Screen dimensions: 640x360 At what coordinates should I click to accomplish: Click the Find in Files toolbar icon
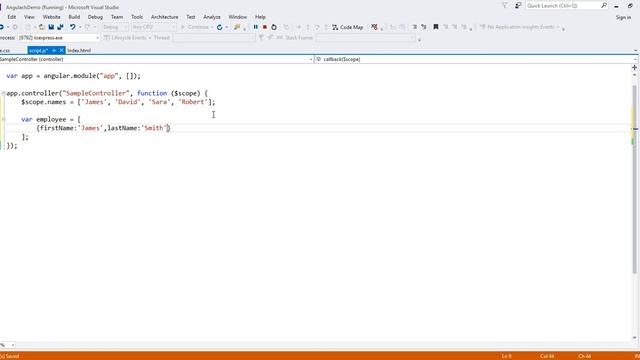point(237,27)
